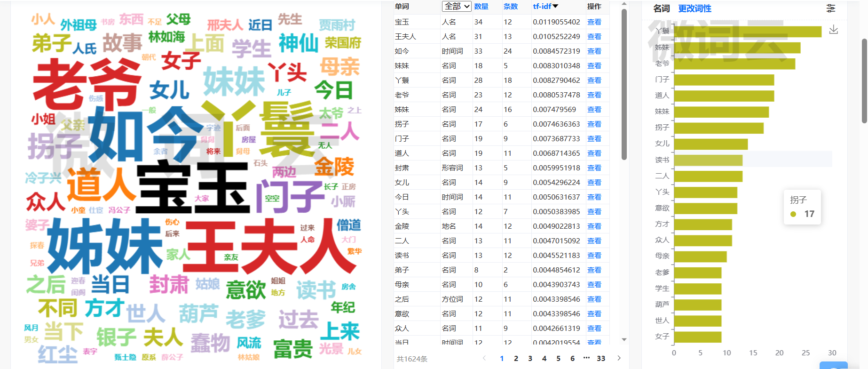Click 查看 in the 宝玉 row

pyautogui.click(x=594, y=22)
